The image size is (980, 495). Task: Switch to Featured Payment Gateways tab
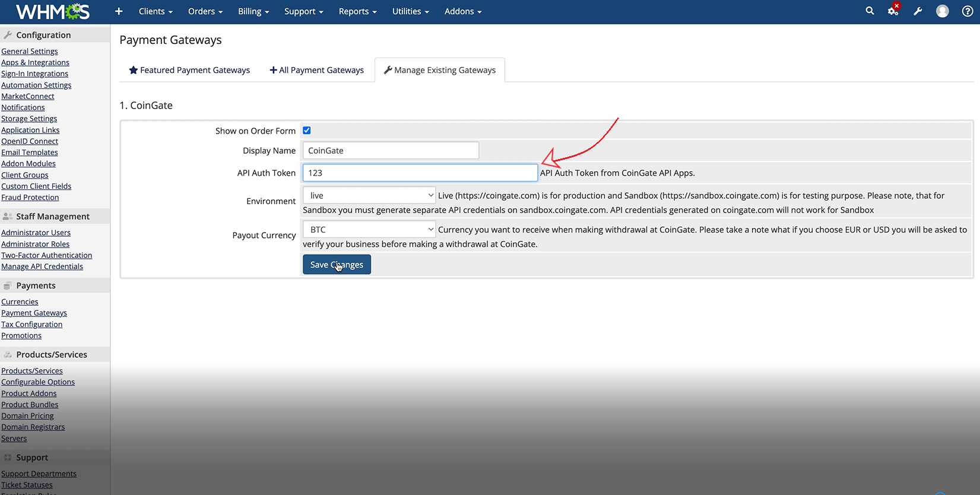[189, 70]
